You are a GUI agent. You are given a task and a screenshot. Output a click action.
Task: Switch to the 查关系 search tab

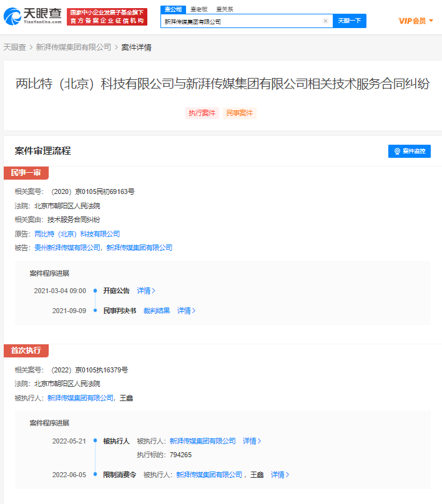pyautogui.click(x=223, y=9)
